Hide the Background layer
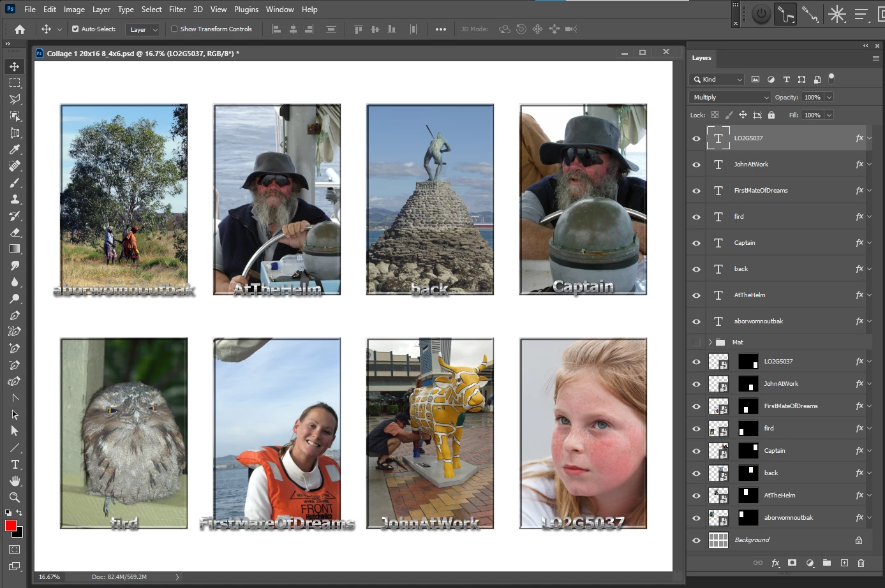Image resolution: width=885 pixels, height=588 pixels. (x=696, y=540)
